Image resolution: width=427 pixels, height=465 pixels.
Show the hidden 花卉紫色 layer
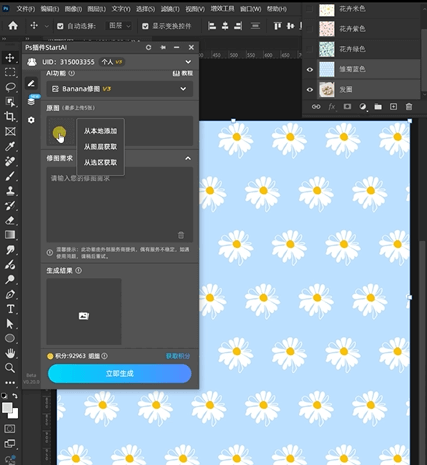coord(310,29)
